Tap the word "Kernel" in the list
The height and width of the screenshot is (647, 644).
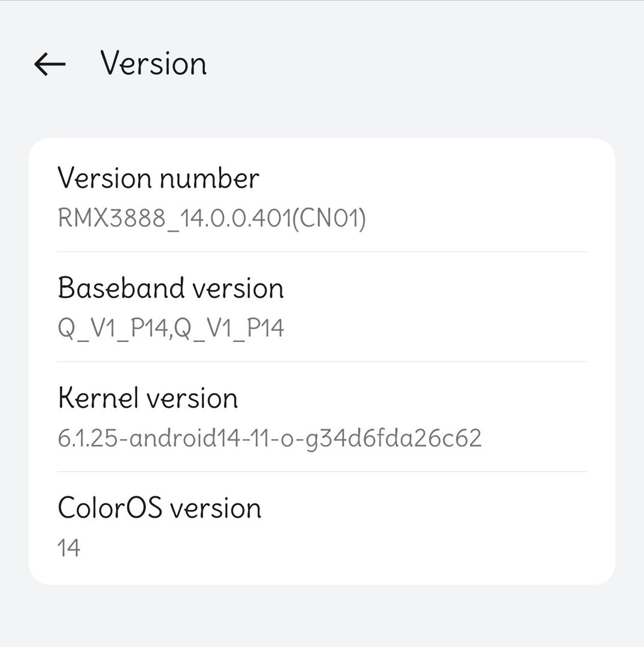click(x=96, y=398)
